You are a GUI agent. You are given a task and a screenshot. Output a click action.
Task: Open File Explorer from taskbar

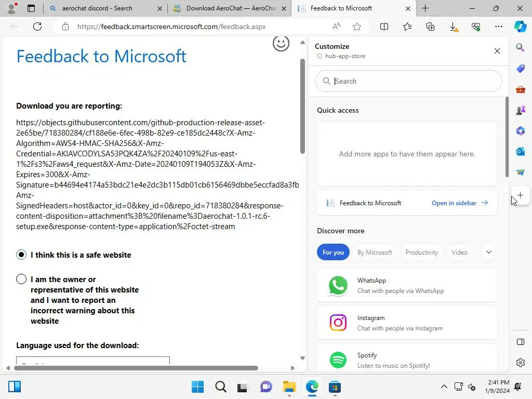[289, 387]
